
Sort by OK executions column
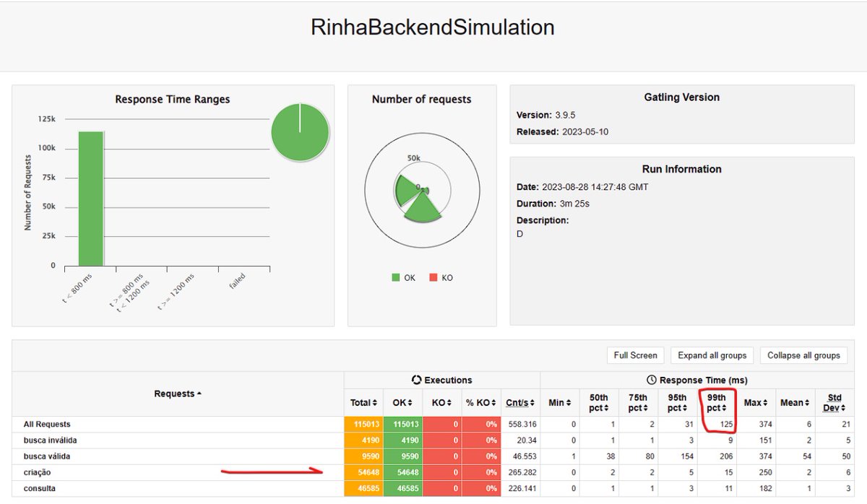[402, 402]
